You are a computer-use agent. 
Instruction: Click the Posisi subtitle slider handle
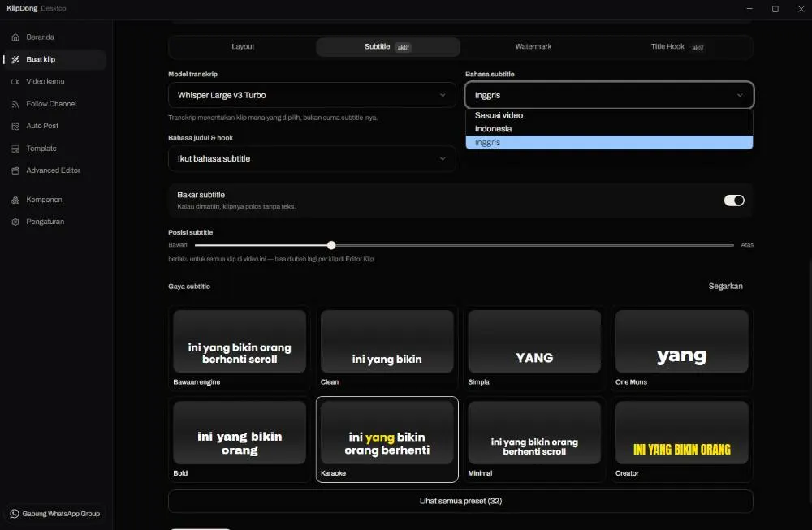[x=331, y=245]
